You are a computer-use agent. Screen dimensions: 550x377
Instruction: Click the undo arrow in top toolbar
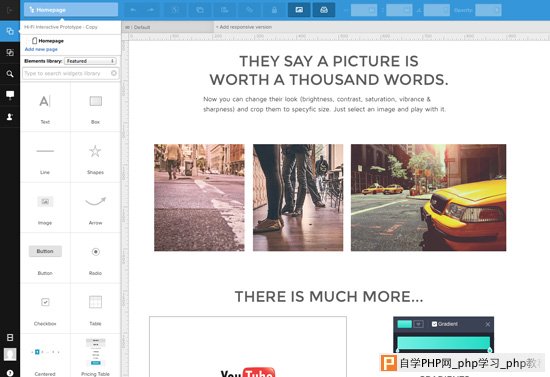pos(133,10)
